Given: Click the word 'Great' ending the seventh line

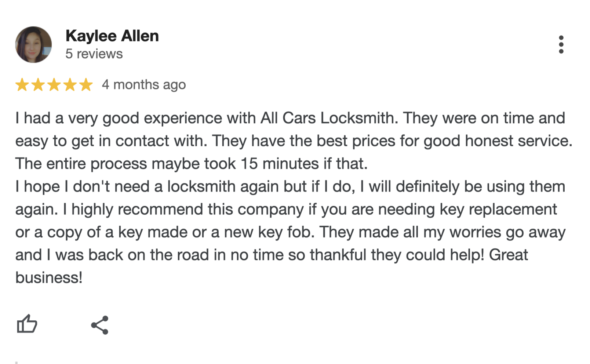Looking at the screenshot, I should (x=508, y=255).
